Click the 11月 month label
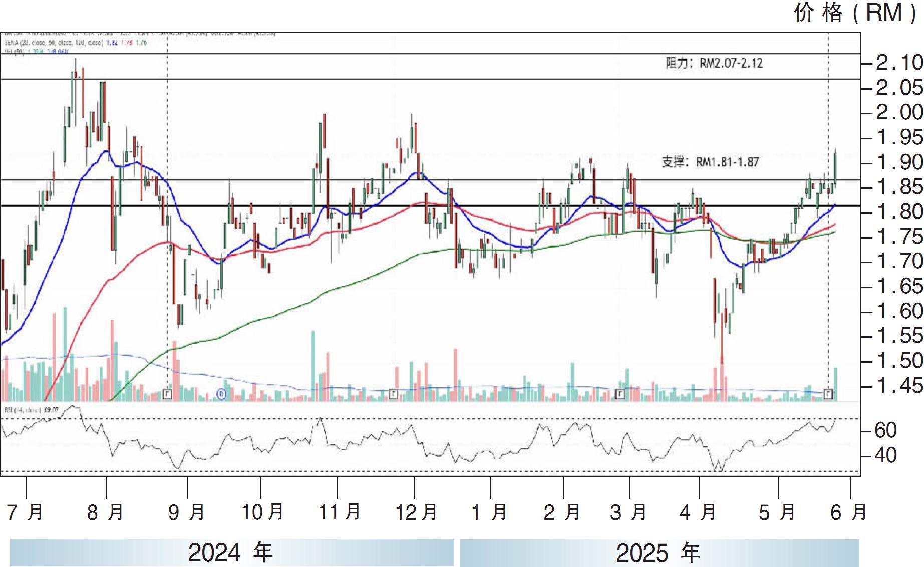This screenshot has height=567, width=924. tap(340, 512)
